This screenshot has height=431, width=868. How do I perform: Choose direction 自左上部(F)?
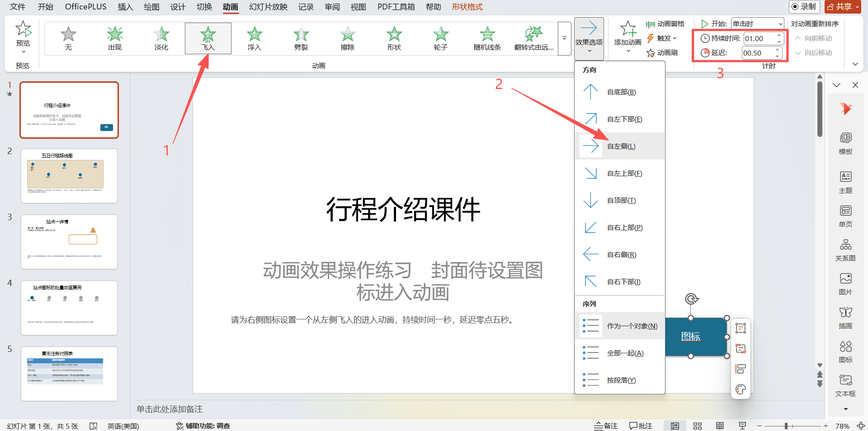(620, 173)
